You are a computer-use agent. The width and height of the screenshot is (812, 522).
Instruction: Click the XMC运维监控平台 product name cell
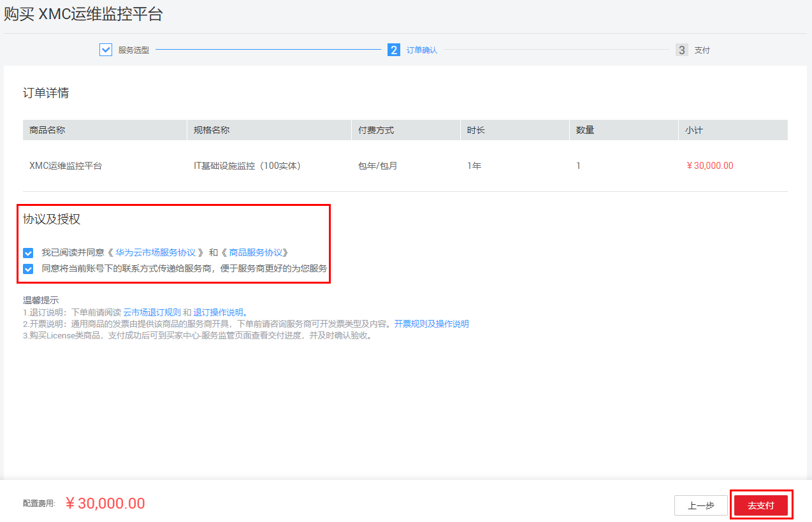pyautogui.click(x=66, y=166)
